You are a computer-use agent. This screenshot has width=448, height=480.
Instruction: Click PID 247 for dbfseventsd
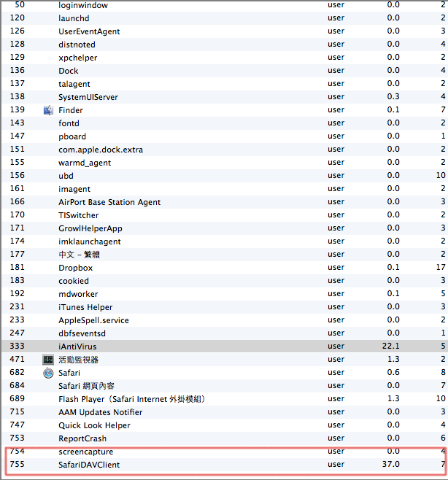[x=18, y=333]
